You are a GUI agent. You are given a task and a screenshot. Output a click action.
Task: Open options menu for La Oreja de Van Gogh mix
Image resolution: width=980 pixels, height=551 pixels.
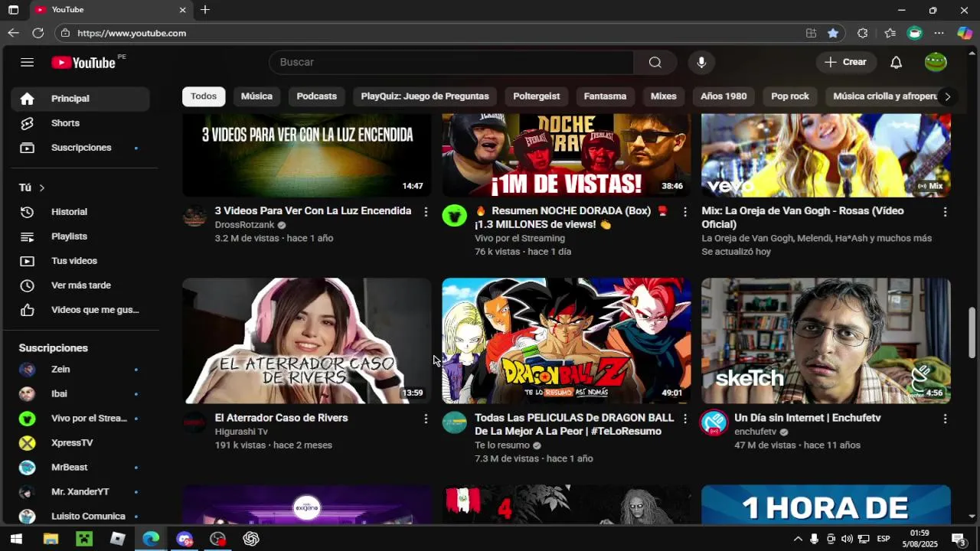point(945,212)
